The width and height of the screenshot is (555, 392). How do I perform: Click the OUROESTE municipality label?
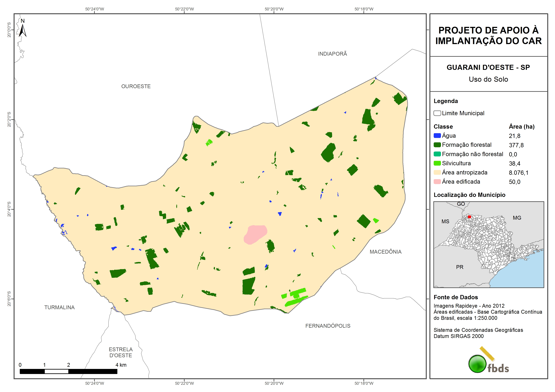point(136,86)
